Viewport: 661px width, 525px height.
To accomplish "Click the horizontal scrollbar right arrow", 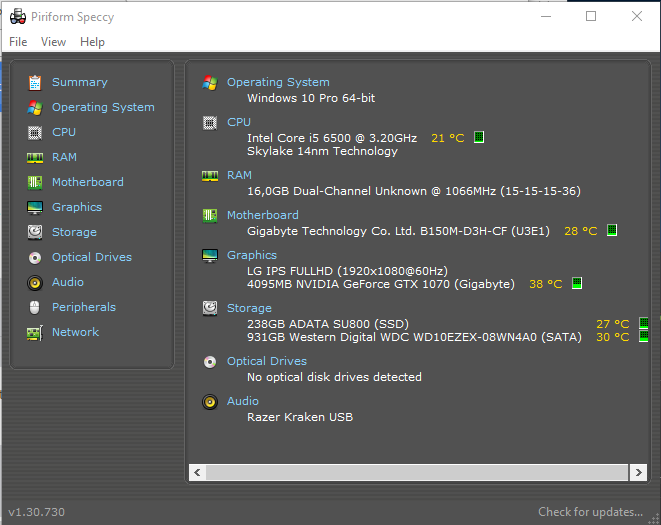I will [x=638, y=472].
